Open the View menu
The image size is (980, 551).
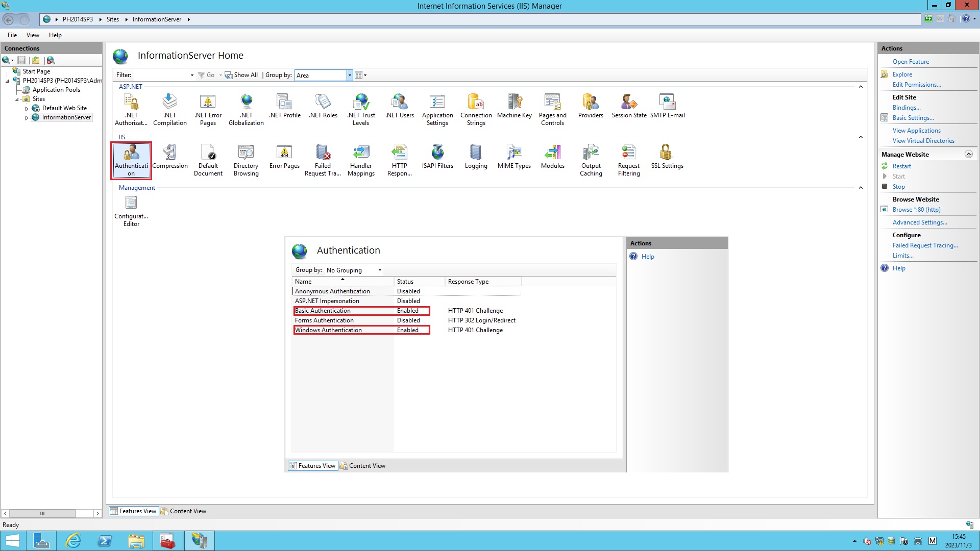coord(33,35)
